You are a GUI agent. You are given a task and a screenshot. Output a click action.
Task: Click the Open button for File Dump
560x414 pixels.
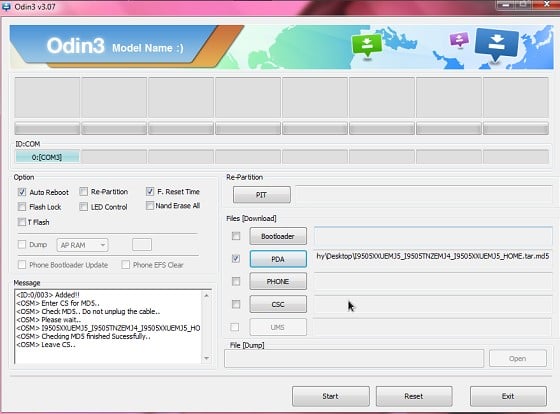518,358
